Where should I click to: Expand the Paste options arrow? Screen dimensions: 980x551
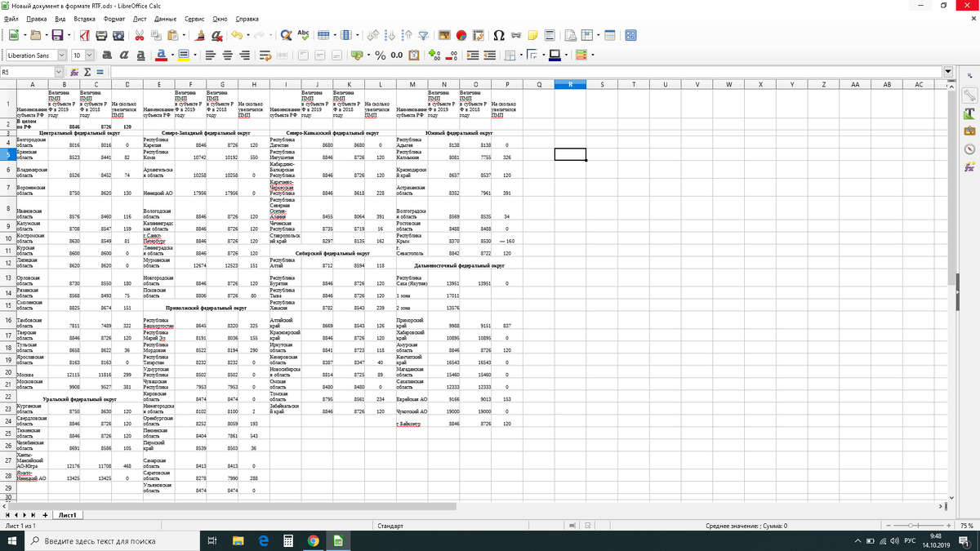[x=184, y=35]
